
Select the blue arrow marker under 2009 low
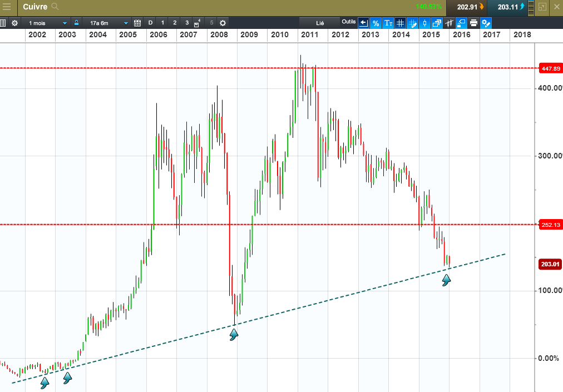pos(234,335)
